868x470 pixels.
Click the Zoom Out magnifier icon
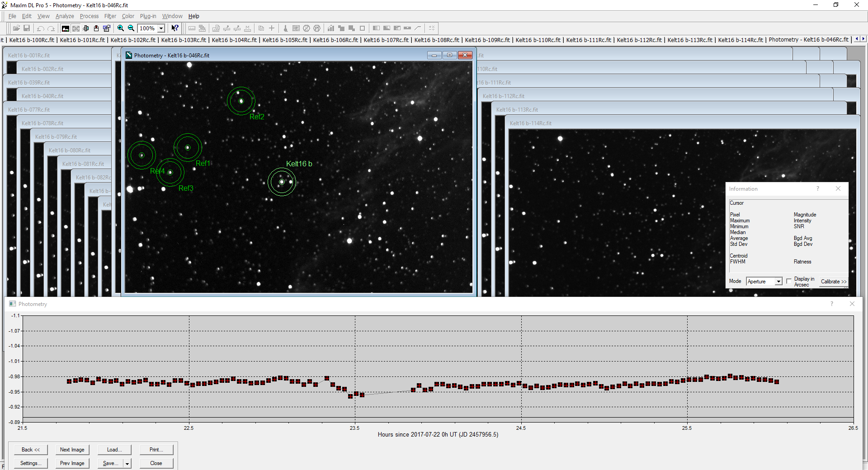click(x=131, y=28)
